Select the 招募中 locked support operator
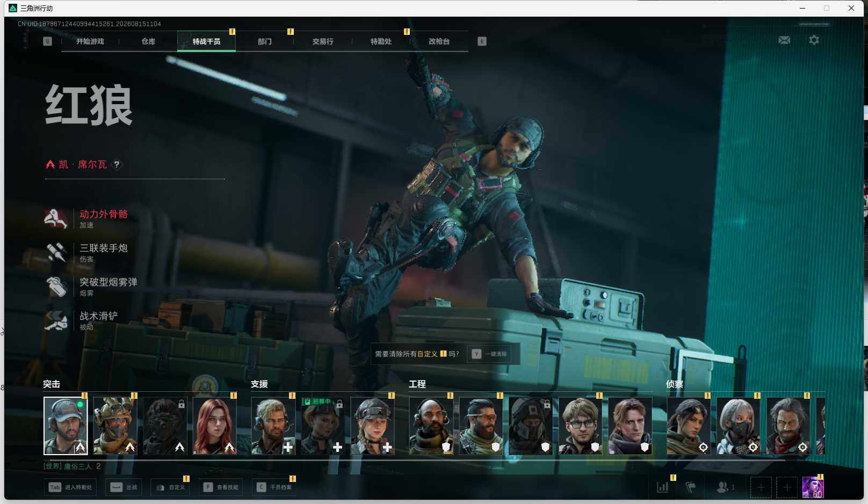The width and height of the screenshot is (868, 504). coord(322,426)
